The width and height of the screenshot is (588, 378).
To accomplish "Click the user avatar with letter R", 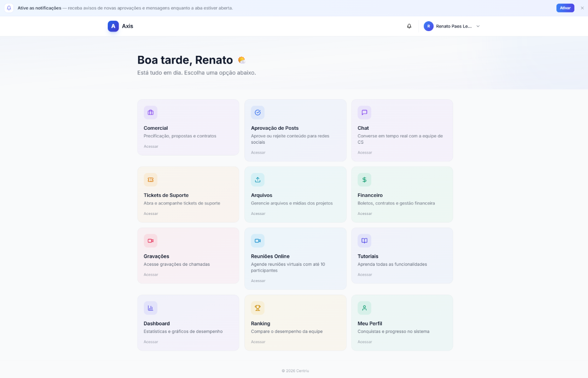I will click(428, 26).
